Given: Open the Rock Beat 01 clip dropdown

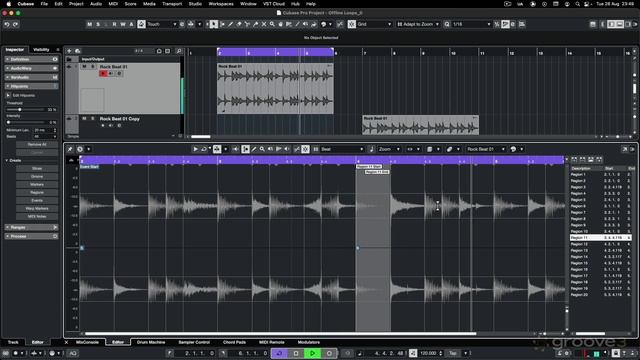Looking at the screenshot, I should click(x=486, y=149).
